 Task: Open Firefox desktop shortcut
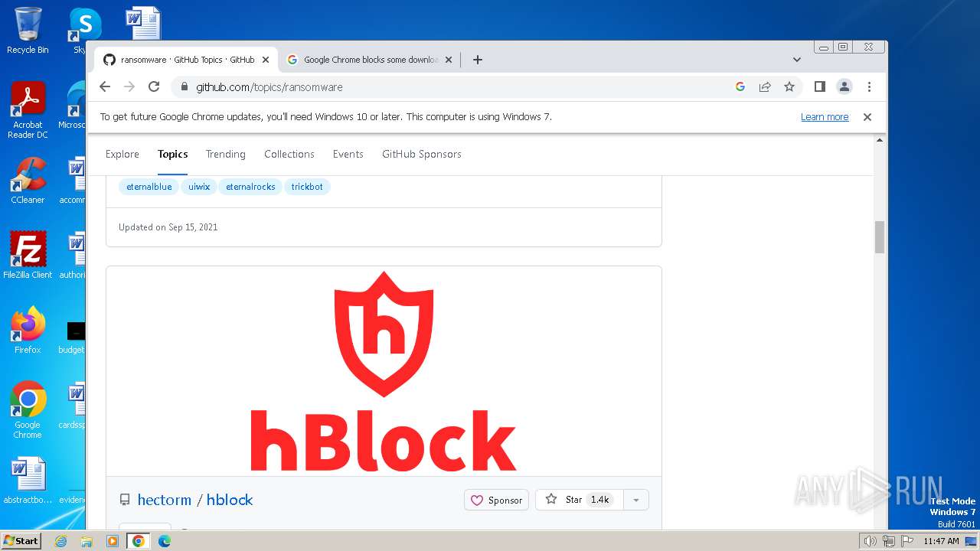click(28, 331)
